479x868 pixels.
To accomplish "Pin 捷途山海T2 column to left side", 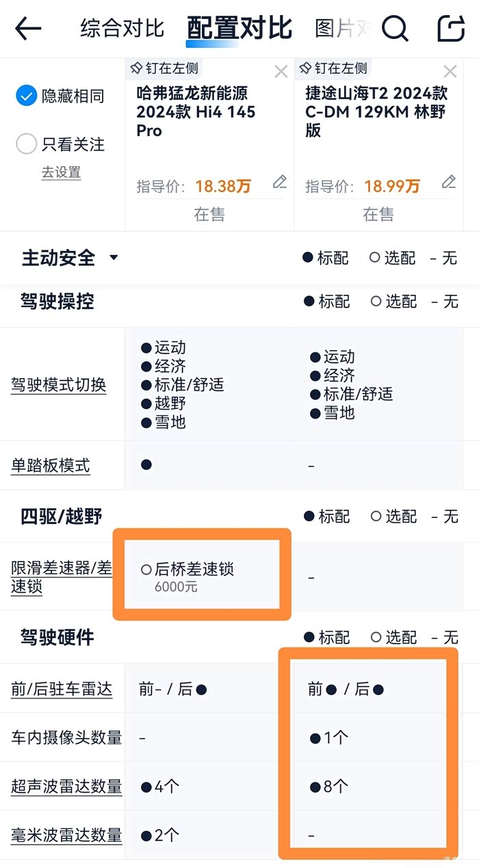I will pyautogui.click(x=333, y=68).
